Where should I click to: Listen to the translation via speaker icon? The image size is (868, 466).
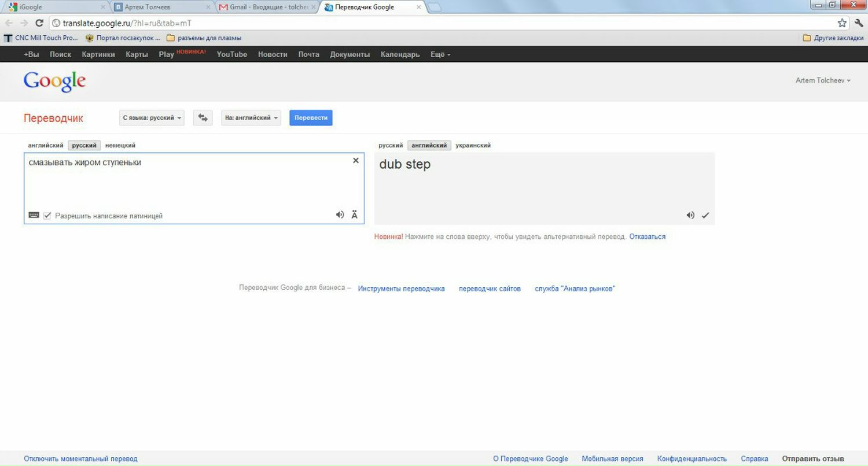[690, 214]
